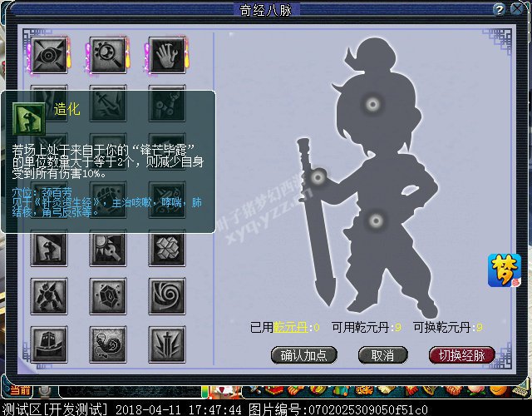Pick the dimmed fist skill behind the tooltip
Image resolution: width=532 pixels, height=416 pixels.
coord(108,200)
